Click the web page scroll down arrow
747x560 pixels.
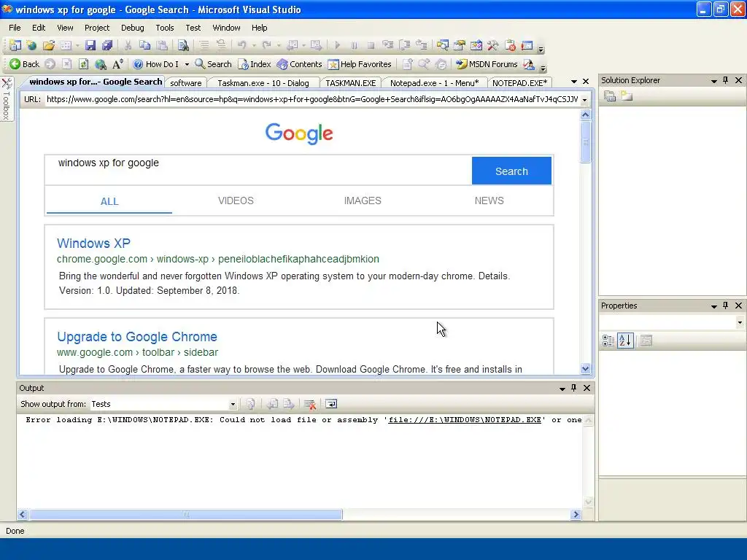click(x=586, y=368)
